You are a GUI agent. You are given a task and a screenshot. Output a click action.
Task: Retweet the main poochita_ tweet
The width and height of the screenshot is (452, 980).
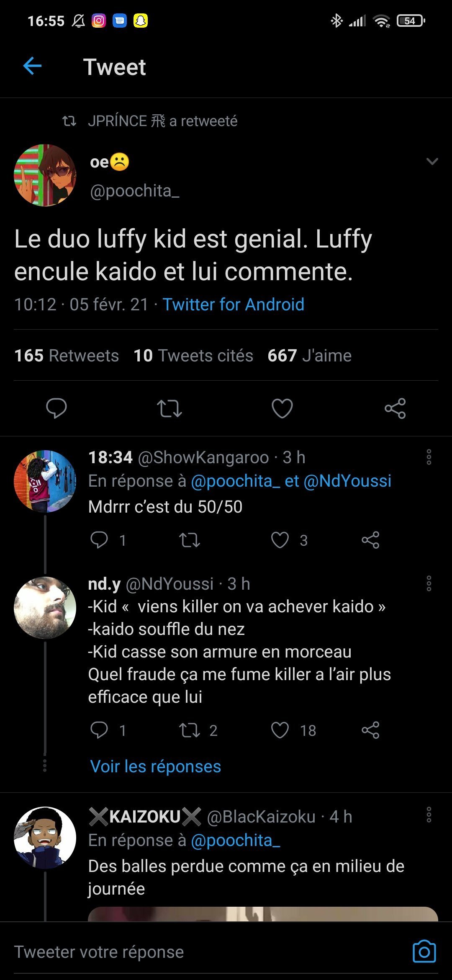point(169,408)
